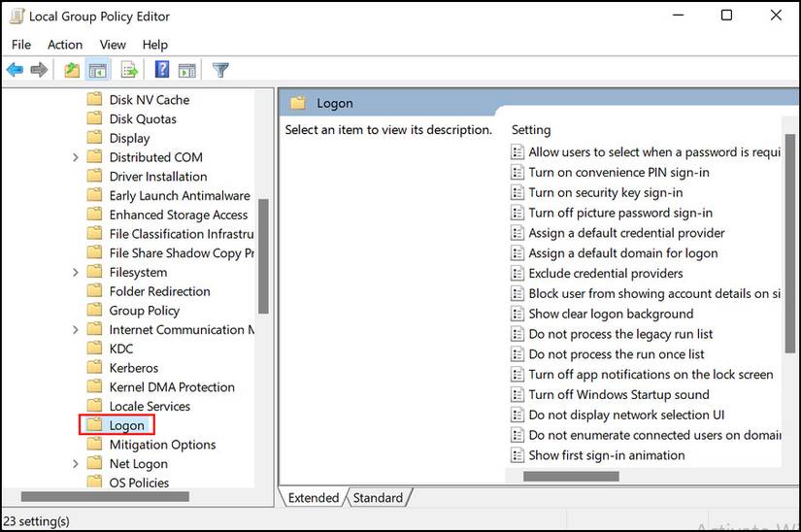Viewport: 801px width, 532px height.
Task: Click the Back arrow toolbar icon
Action: (x=15, y=70)
